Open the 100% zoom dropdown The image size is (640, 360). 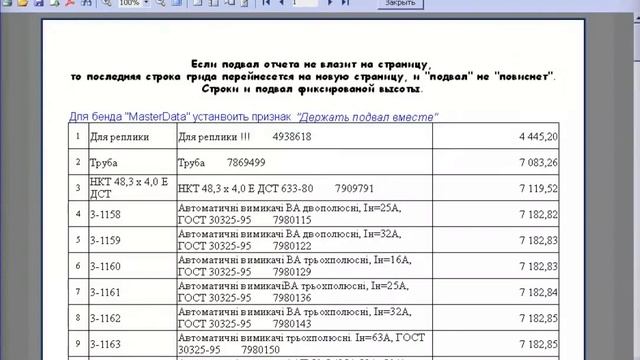pyautogui.click(x=146, y=3)
